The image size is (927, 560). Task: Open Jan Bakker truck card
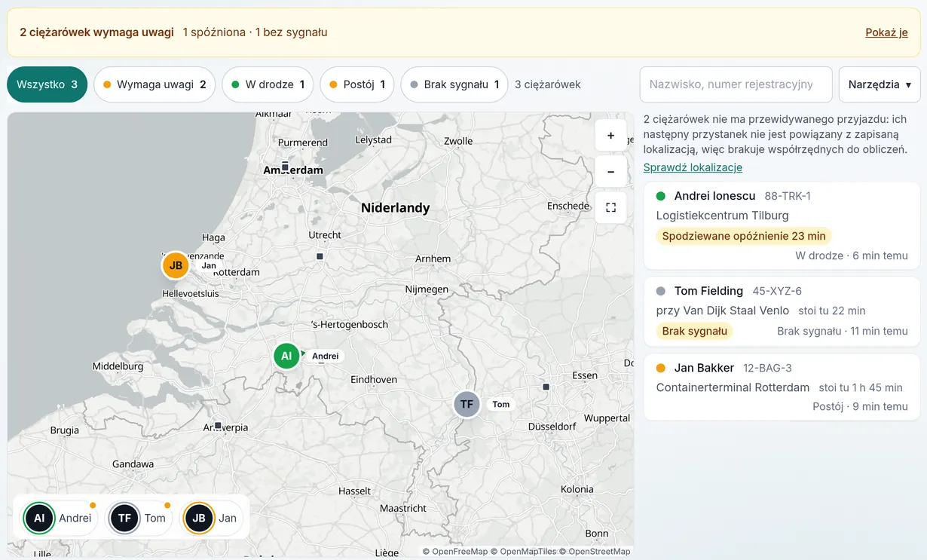coord(782,387)
